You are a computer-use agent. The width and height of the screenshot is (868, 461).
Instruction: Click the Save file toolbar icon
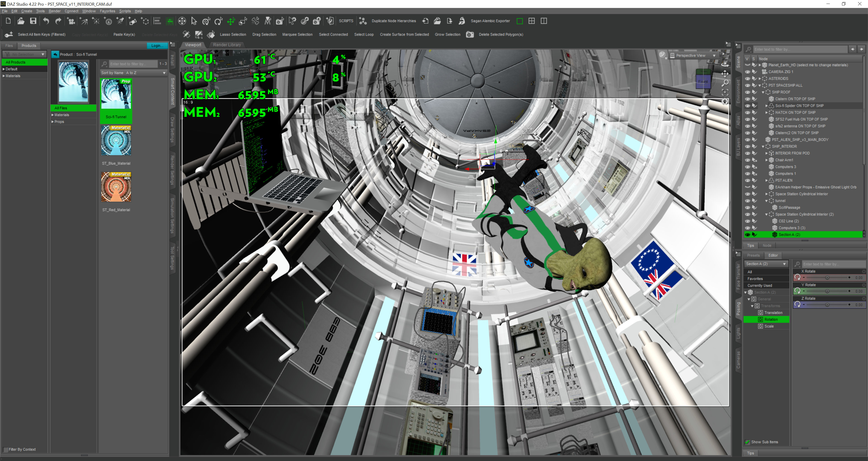[x=33, y=21]
